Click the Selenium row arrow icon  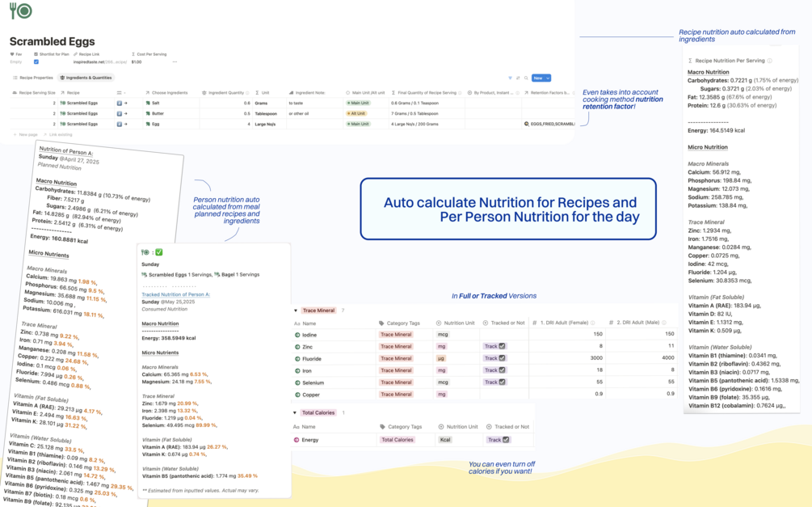tap(297, 382)
